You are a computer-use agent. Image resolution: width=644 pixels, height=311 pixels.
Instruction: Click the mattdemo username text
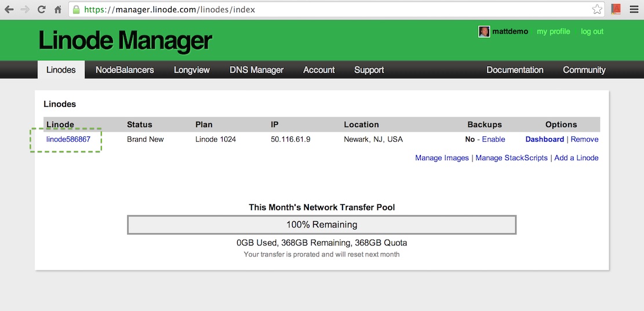[x=510, y=32]
